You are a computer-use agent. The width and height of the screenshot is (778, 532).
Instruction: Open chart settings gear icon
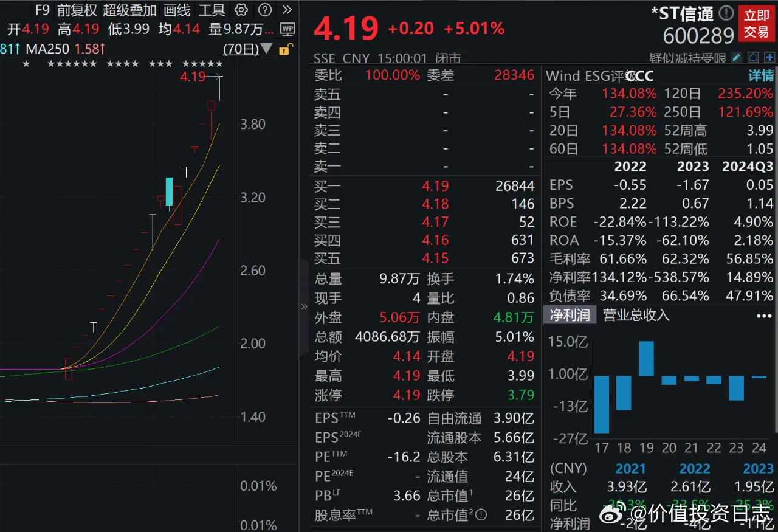pyautogui.click(x=241, y=10)
